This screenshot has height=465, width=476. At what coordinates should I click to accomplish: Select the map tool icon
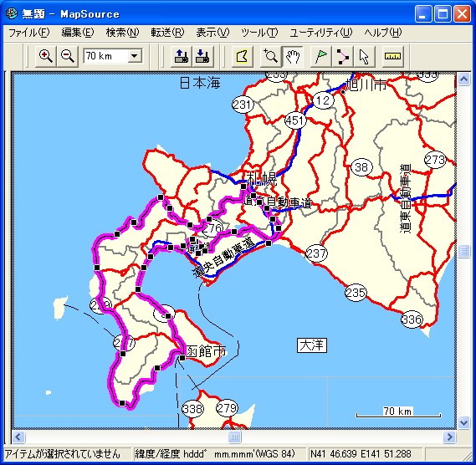pos(242,57)
